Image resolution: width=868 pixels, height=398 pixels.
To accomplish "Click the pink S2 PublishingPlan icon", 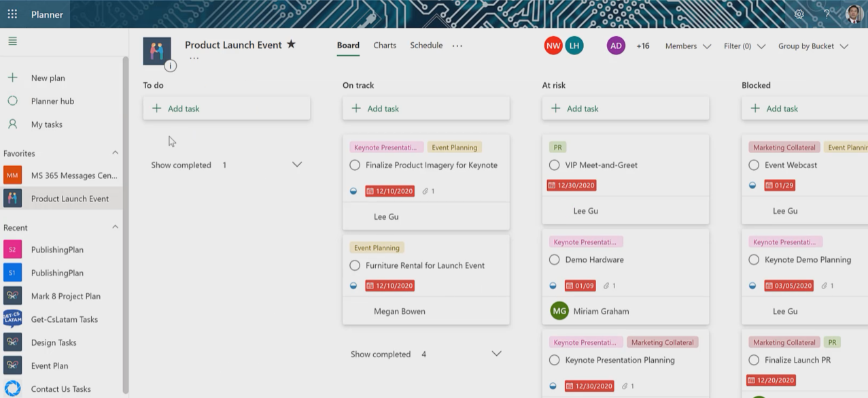I will [12, 250].
